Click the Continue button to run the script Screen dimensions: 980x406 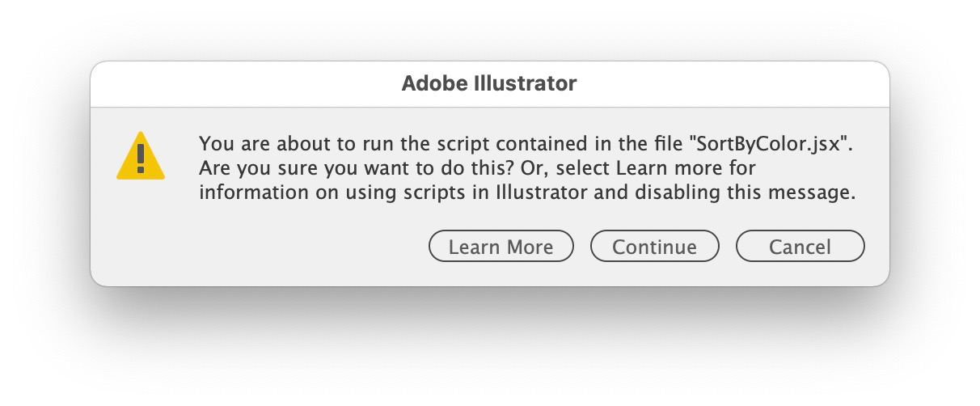coord(654,247)
